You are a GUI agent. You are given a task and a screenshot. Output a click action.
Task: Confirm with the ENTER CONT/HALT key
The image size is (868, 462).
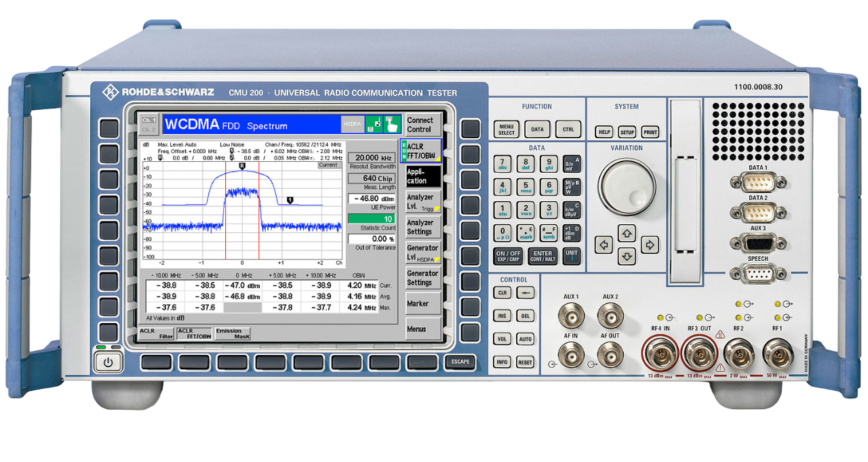pos(542,256)
